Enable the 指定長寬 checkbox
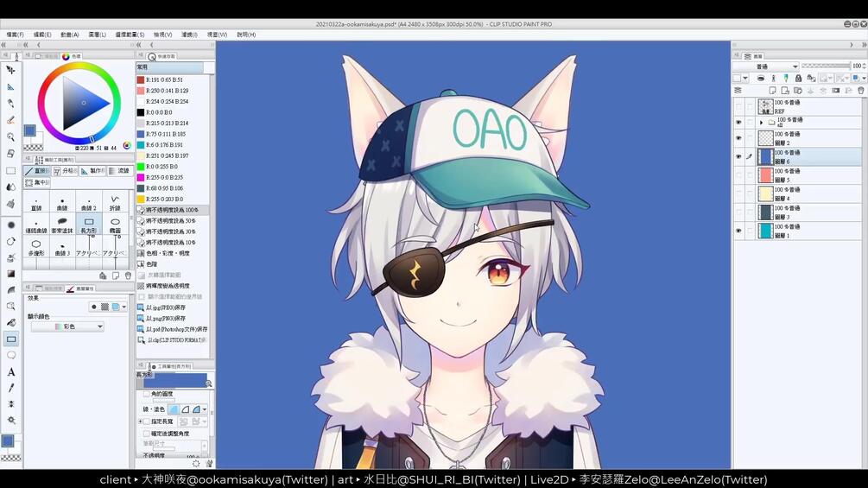 147,421
